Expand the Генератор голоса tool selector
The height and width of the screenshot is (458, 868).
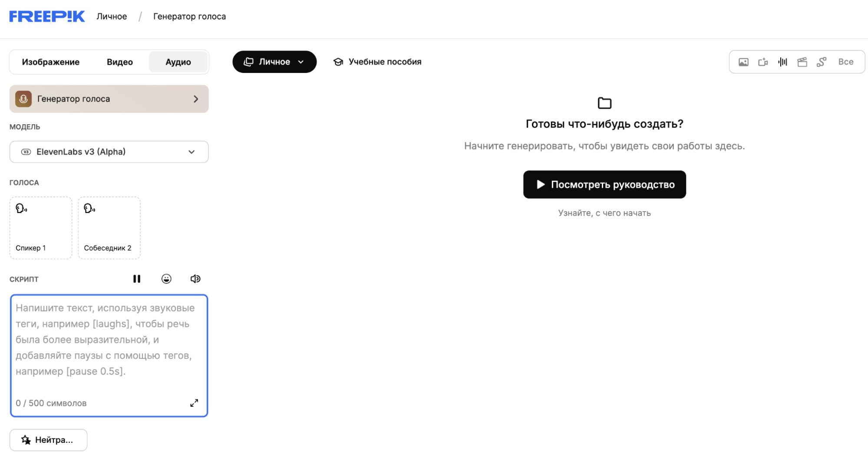[x=109, y=99]
